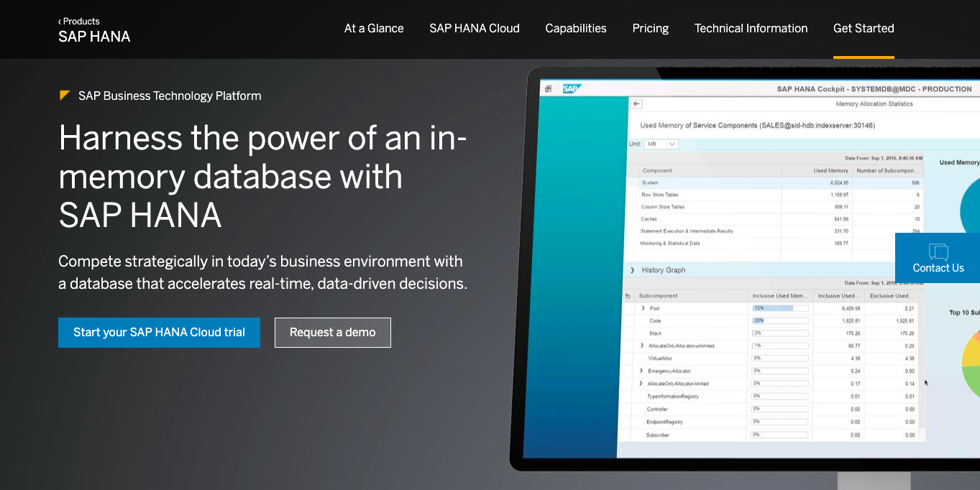Click the Inclusive Used Mem... column header

pos(780,296)
